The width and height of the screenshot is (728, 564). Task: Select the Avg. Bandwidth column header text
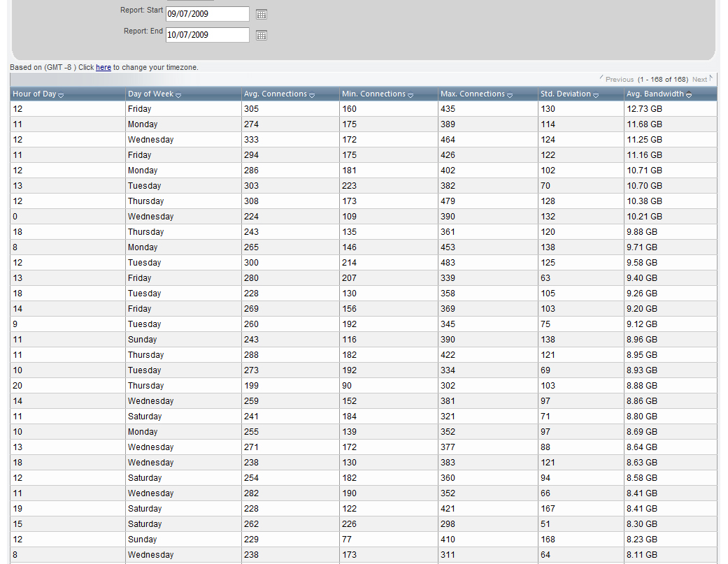(x=655, y=94)
